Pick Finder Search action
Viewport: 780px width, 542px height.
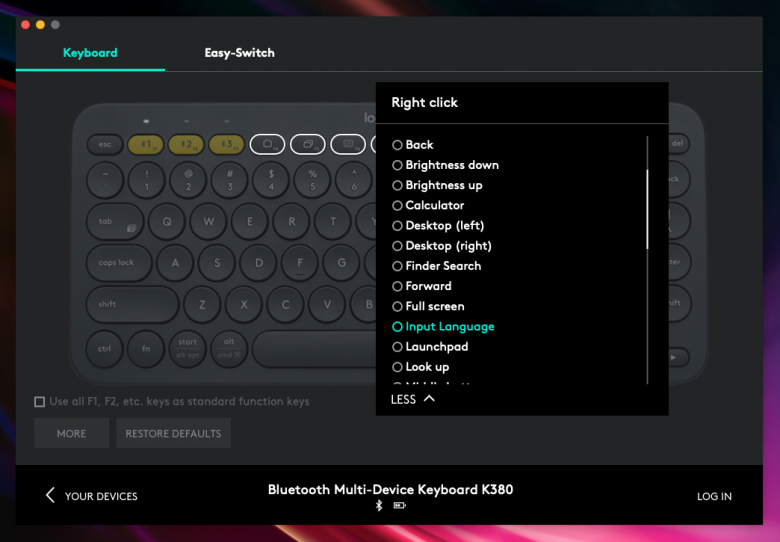tap(436, 266)
